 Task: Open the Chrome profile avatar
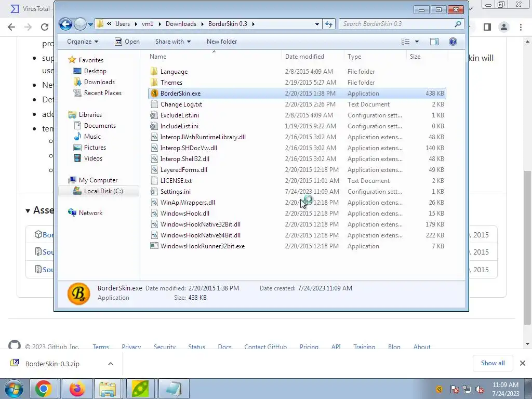[504, 27]
